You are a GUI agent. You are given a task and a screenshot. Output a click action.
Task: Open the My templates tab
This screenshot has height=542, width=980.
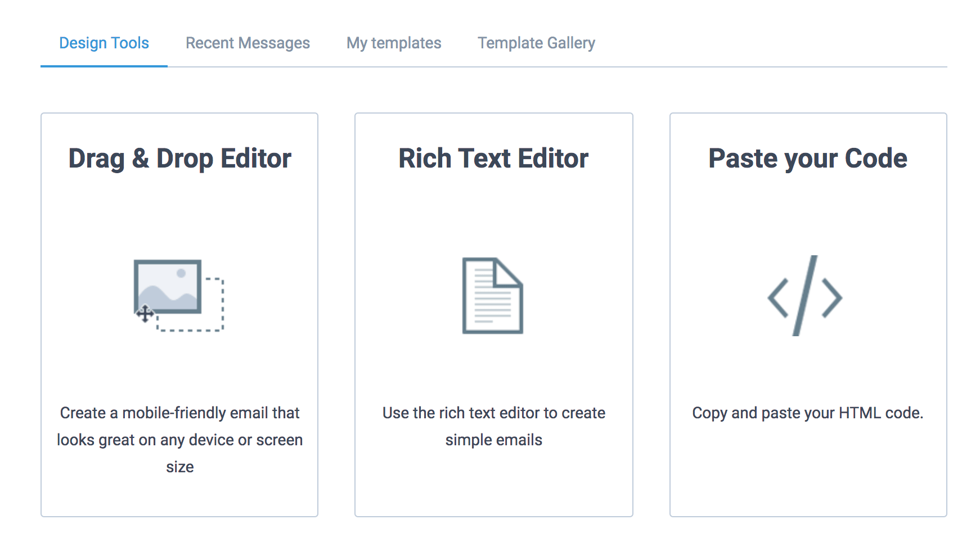pyautogui.click(x=394, y=43)
